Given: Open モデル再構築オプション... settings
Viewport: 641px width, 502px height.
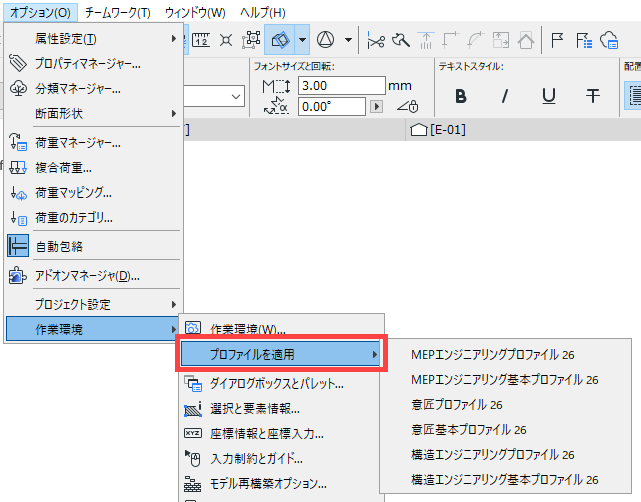Looking at the screenshot, I should pos(281,484).
